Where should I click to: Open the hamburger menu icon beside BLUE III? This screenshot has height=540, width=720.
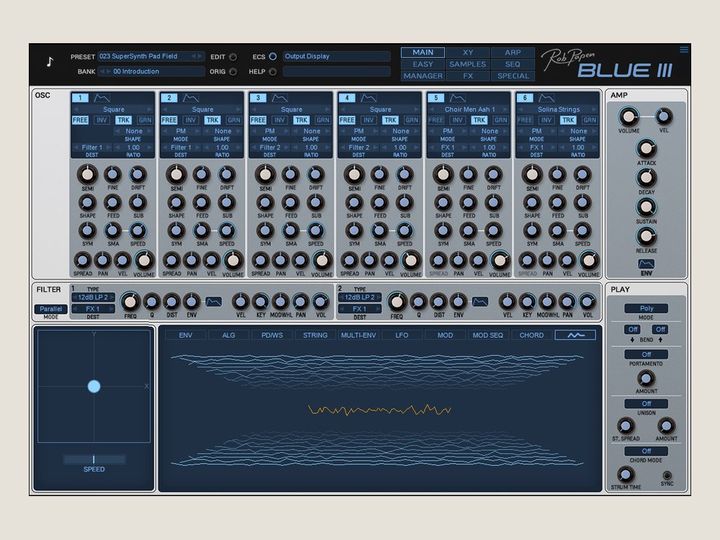(x=684, y=50)
